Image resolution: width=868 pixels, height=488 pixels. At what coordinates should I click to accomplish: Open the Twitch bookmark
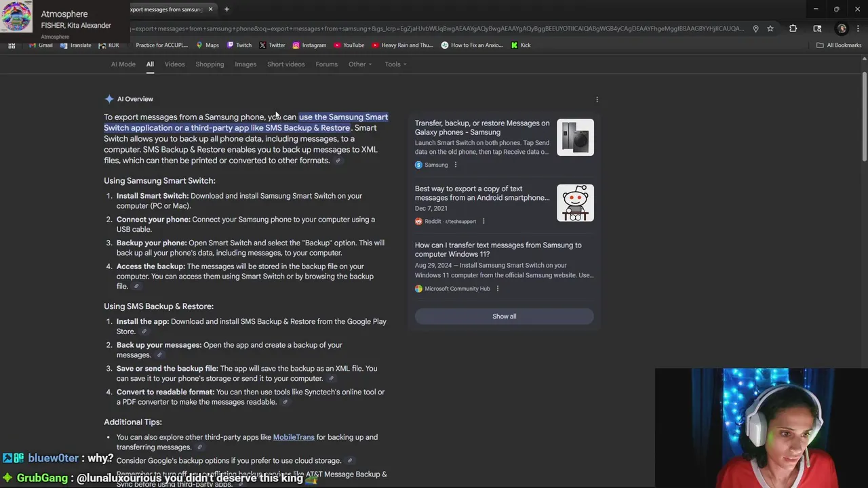[239, 45]
